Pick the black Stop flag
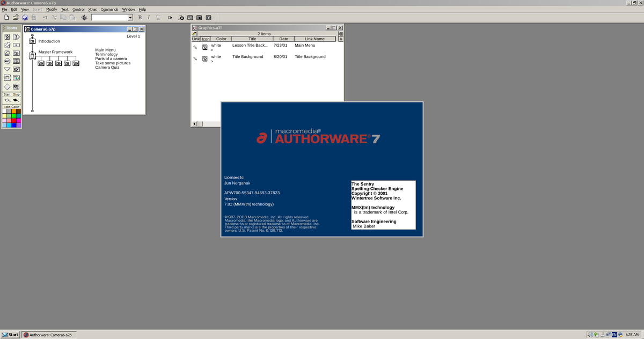 [x=16, y=100]
